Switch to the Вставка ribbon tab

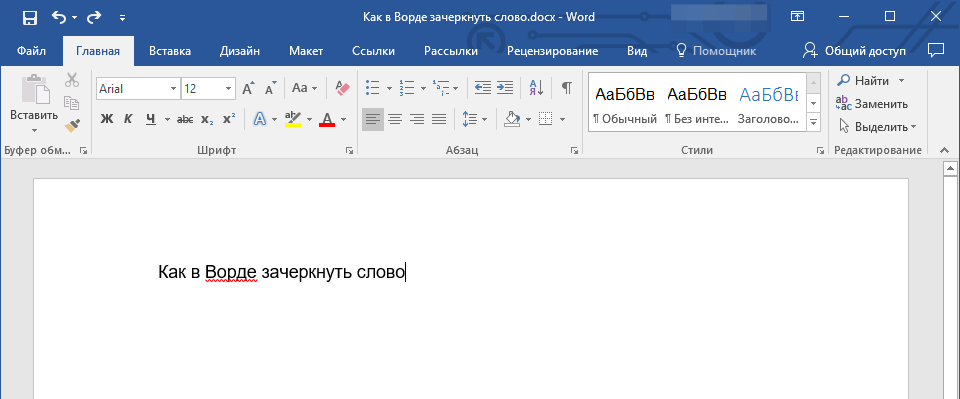[170, 51]
